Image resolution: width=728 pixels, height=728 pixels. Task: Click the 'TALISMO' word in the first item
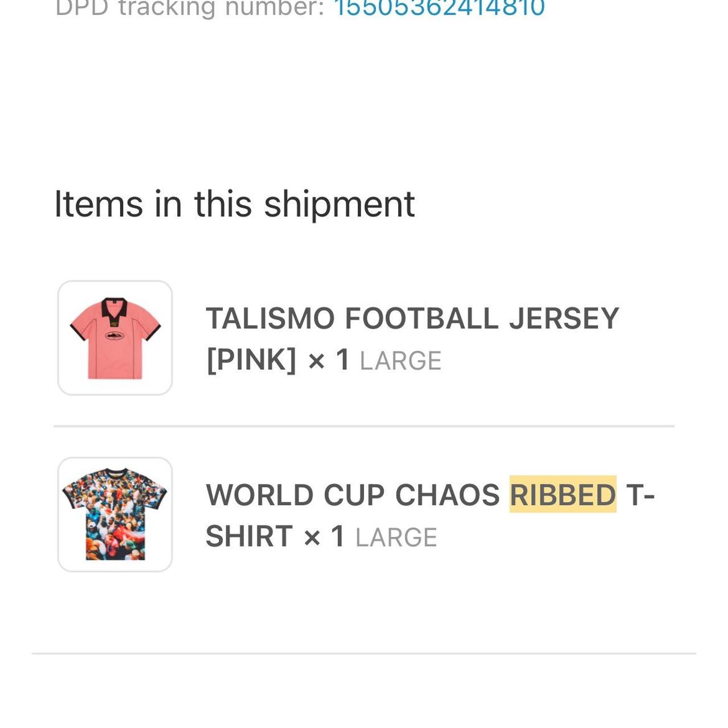270,318
